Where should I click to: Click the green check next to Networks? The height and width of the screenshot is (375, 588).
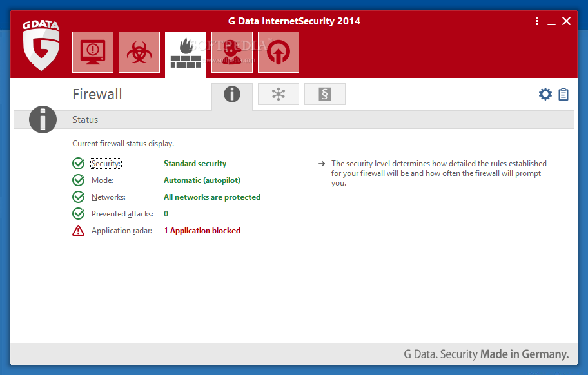[79, 197]
